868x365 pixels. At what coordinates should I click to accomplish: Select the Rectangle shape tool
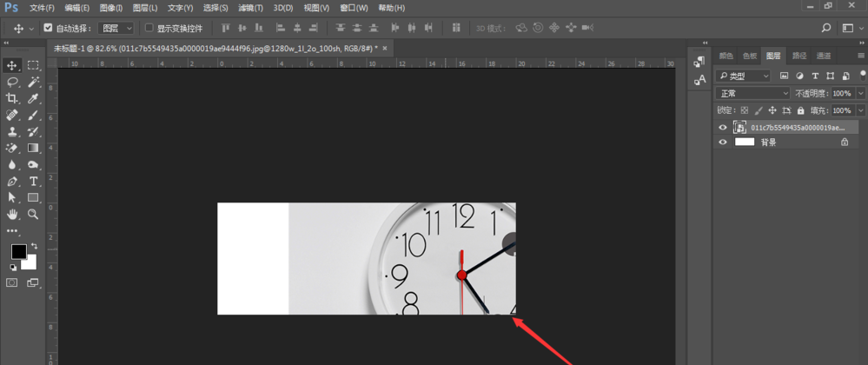pyautogui.click(x=33, y=198)
